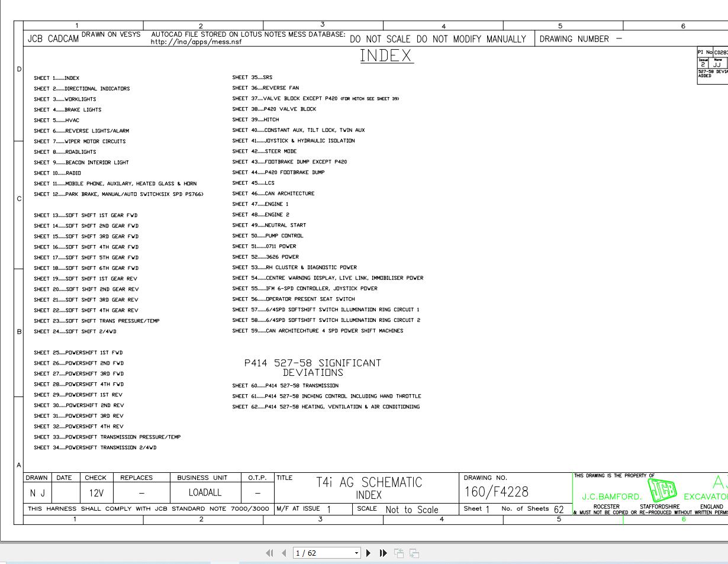Select 'SHEET 32....POWERSHIFT 4TH REV' line

(x=79, y=427)
